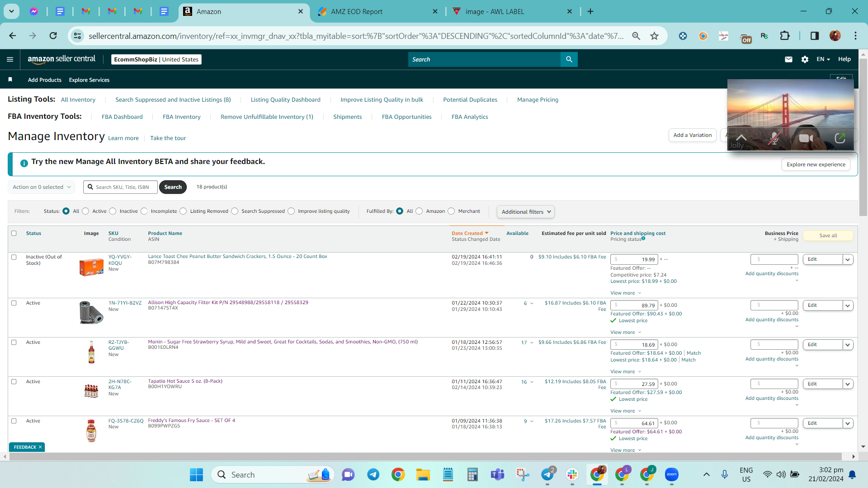Image resolution: width=868 pixels, height=488 pixels.
Task: Open the browser zoom magnifier icon
Action: 636,36
